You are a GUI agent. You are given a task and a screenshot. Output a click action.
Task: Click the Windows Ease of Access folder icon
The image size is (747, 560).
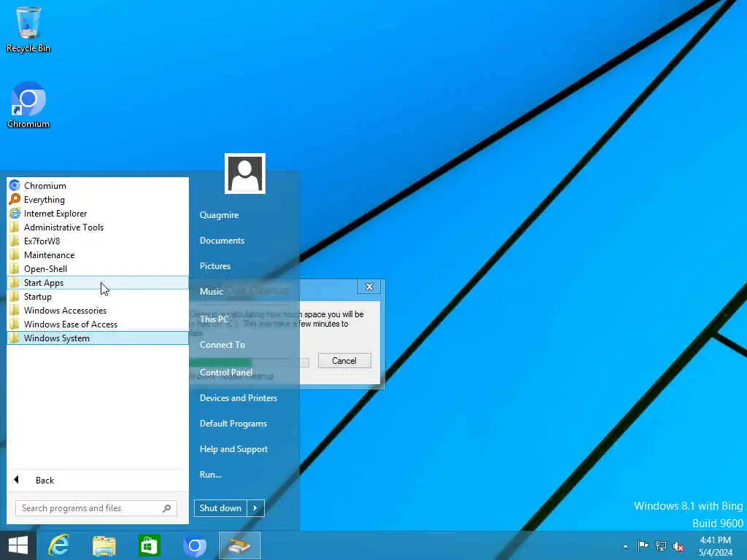click(15, 324)
